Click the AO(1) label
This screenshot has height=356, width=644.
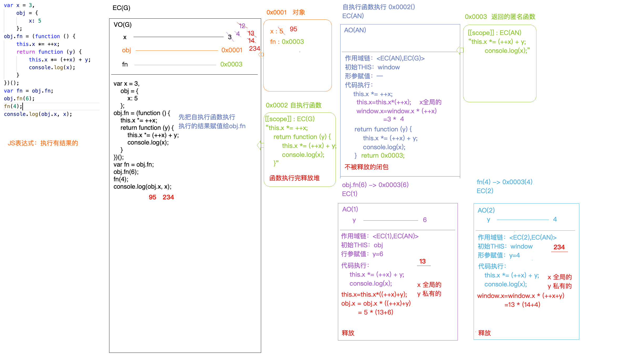click(x=350, y=209)
